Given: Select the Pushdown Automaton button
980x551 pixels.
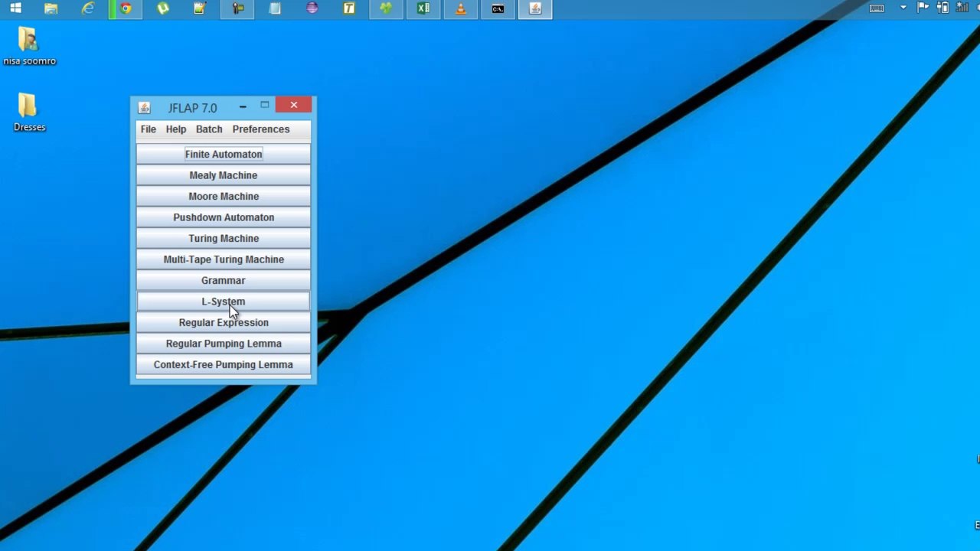Looking at the screenshot, I should click(224, 217).
